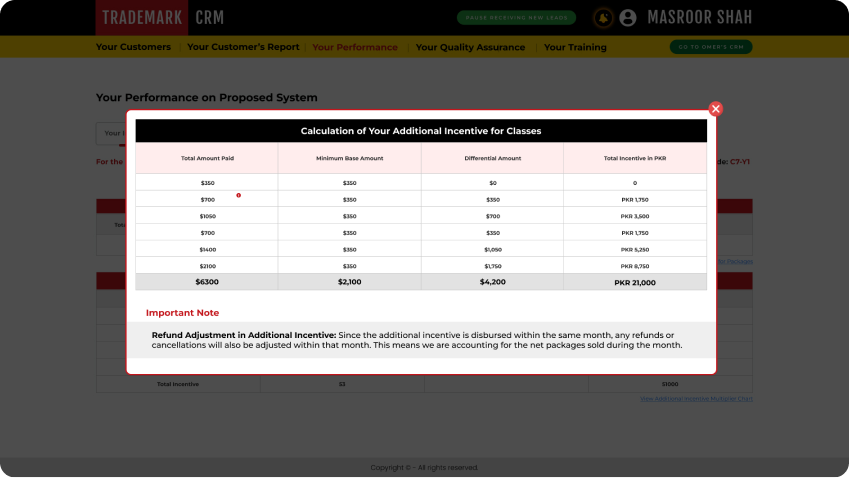The height and width of the screenshot is (478, 849).
Task: Open the Your Training tab
Action: (575, 47)
